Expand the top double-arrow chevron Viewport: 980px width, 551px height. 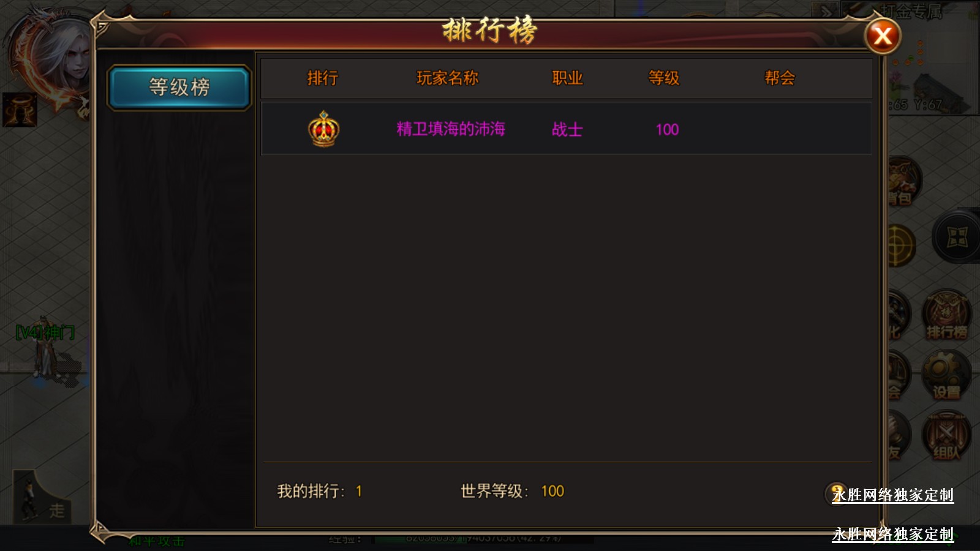tap(826, 11)
